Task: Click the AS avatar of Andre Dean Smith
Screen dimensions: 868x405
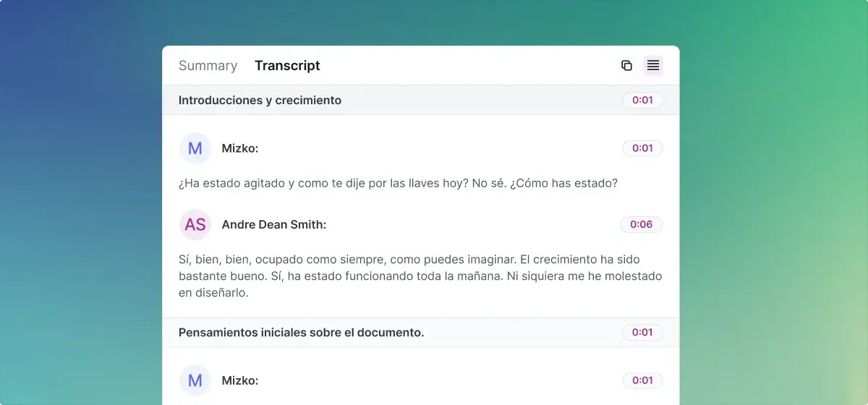Action: [195, 225]
